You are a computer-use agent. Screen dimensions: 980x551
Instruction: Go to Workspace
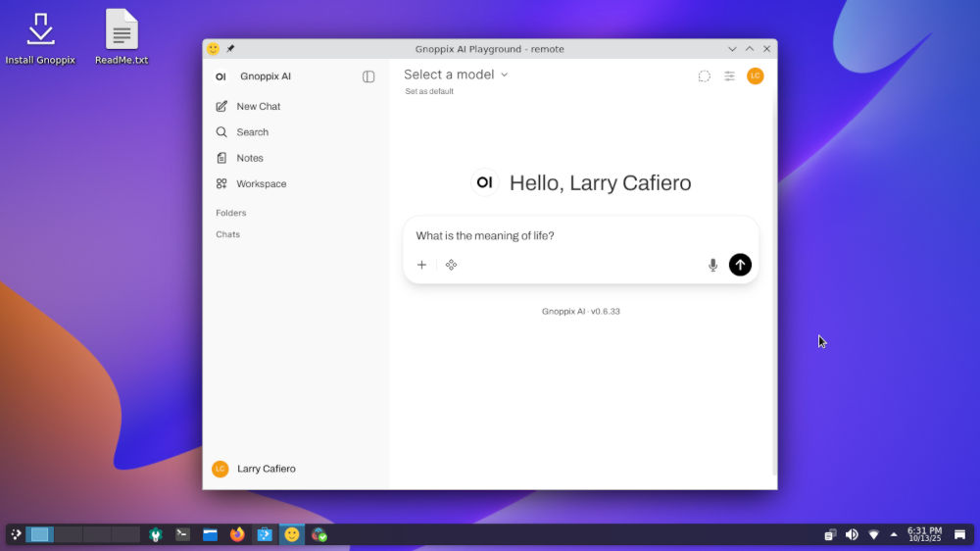coord(261,184)
